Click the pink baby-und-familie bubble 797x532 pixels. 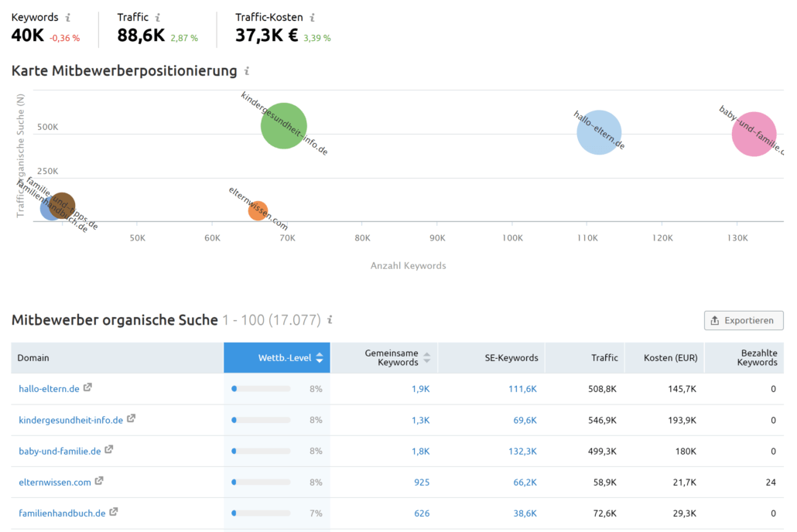pos(754,134)
